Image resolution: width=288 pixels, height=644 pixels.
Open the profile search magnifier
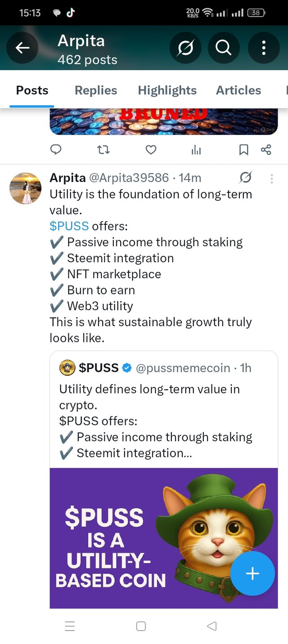click(224, 48)
